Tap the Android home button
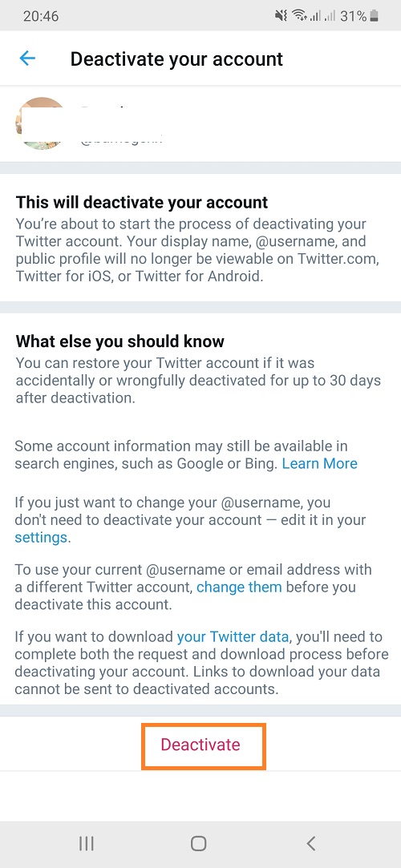Screen dimensions: 401x868 pyautogui.click(x=198, y=843)
